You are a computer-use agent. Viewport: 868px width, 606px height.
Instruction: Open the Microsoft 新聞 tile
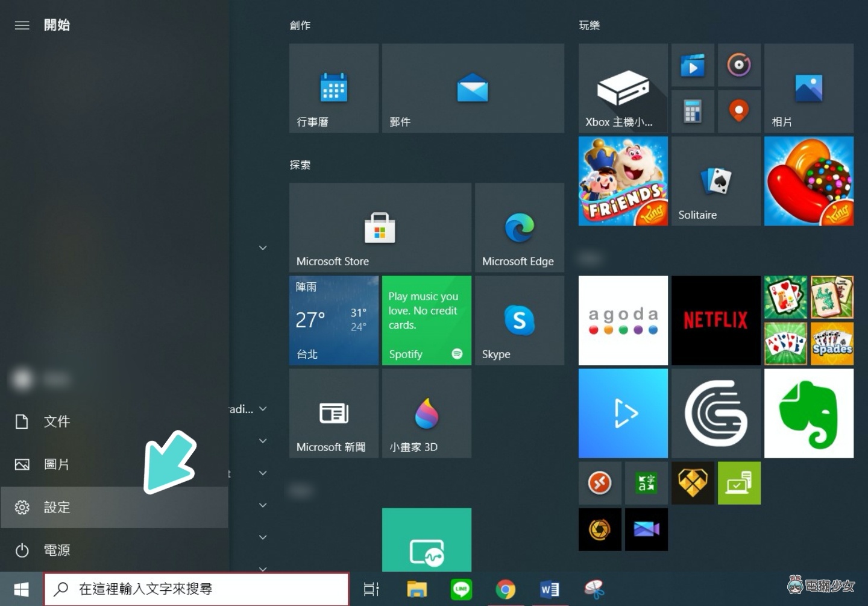pyautogui.click(x=334, y=413)
